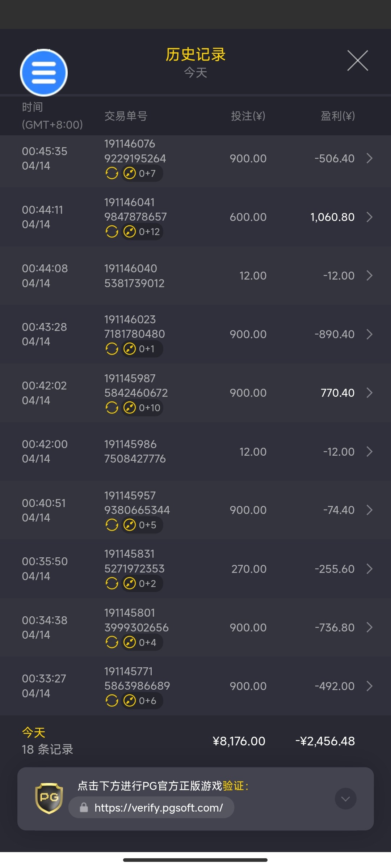Click the 0+12 bonus badge icon
391x868 pixels.
coord(130,231)
